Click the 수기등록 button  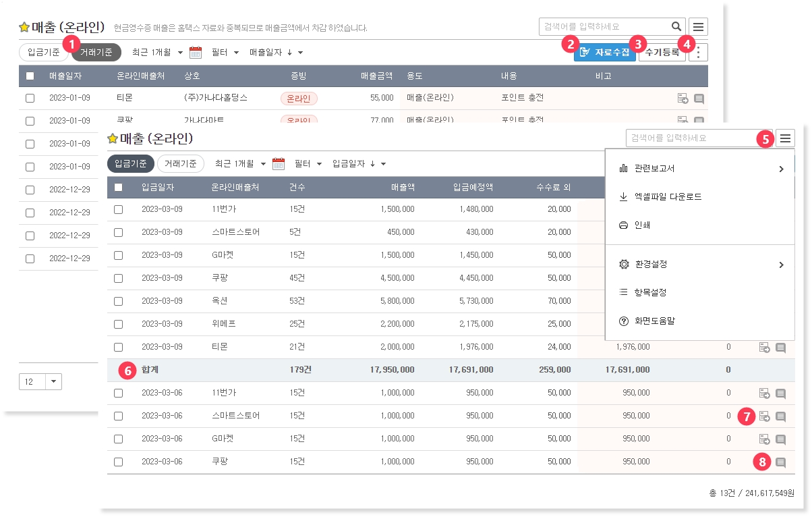pyautogui.click(x=662, y=52)
